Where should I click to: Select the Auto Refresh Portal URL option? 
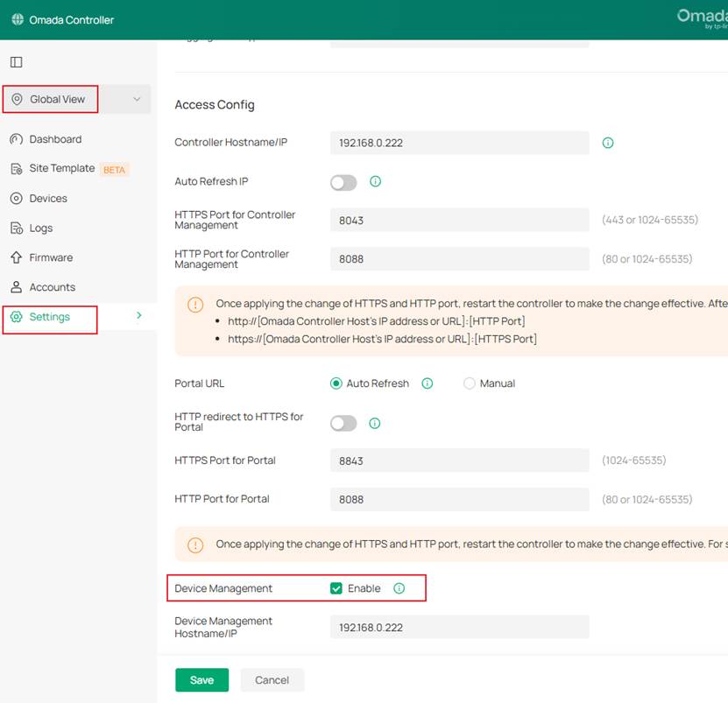[x=336, y=383]
